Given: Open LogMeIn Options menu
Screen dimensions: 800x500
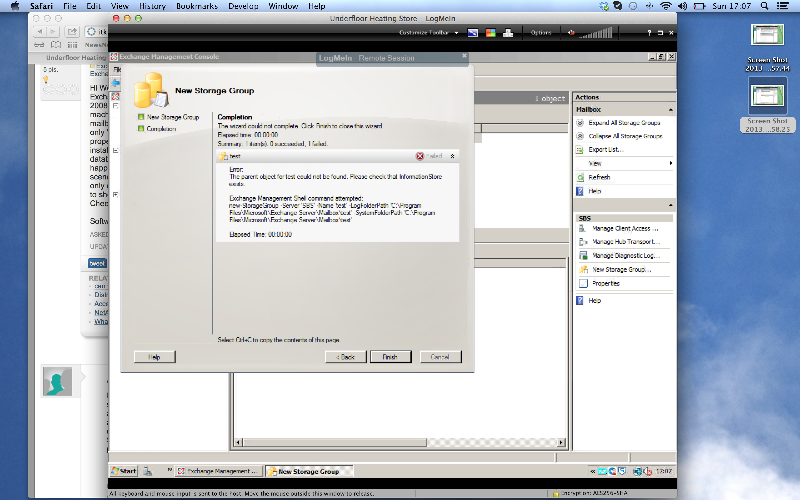Looking at the screenshot, I should 541,33.
